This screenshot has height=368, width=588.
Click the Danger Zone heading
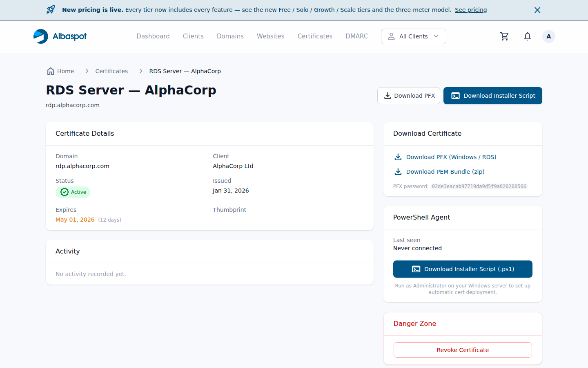coord(415,323)
